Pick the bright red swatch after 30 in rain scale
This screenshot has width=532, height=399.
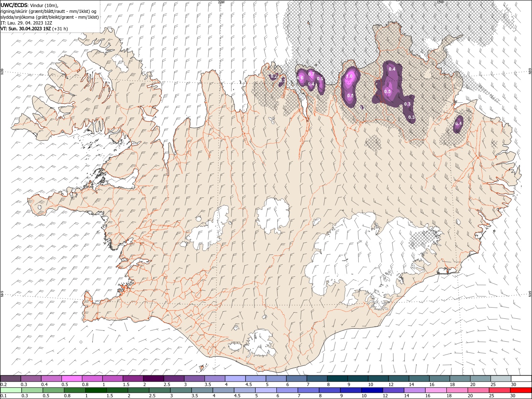coord(520,390)
